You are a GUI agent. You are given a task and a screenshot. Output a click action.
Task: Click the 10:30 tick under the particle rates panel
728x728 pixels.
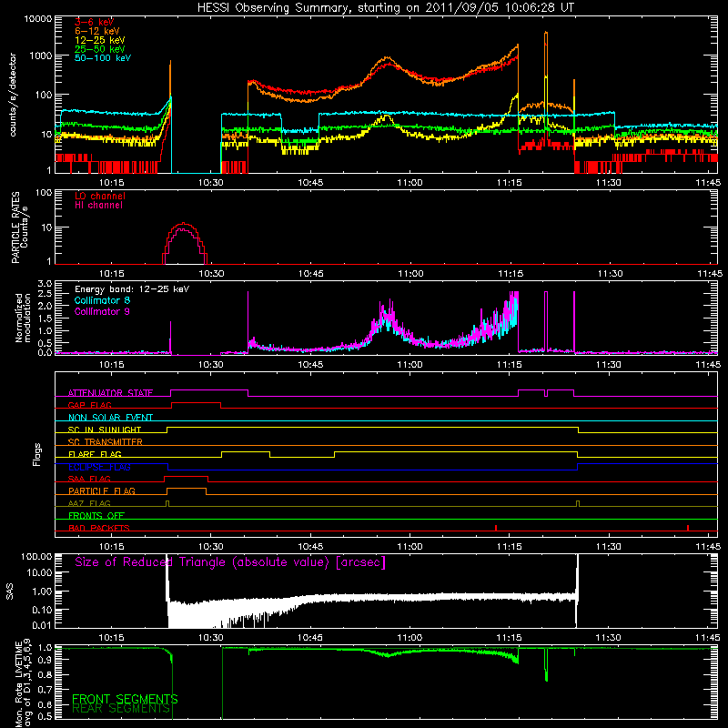click(x=211, y=274)
